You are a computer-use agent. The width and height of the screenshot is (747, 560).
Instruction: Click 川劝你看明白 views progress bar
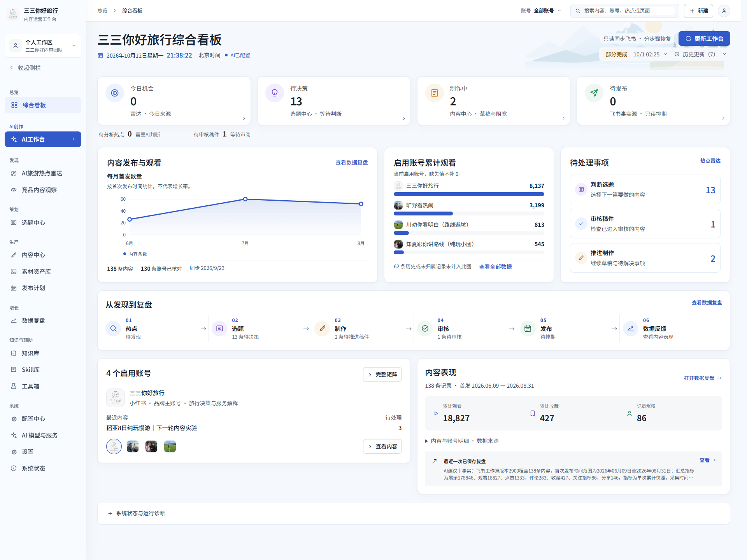tap(469, 233)
